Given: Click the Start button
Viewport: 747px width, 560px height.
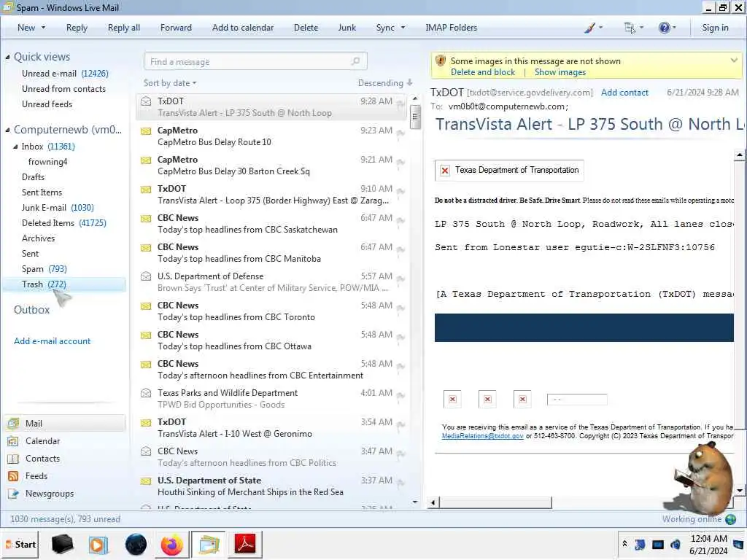Looking at the screenshot, I should coord(21,544).
